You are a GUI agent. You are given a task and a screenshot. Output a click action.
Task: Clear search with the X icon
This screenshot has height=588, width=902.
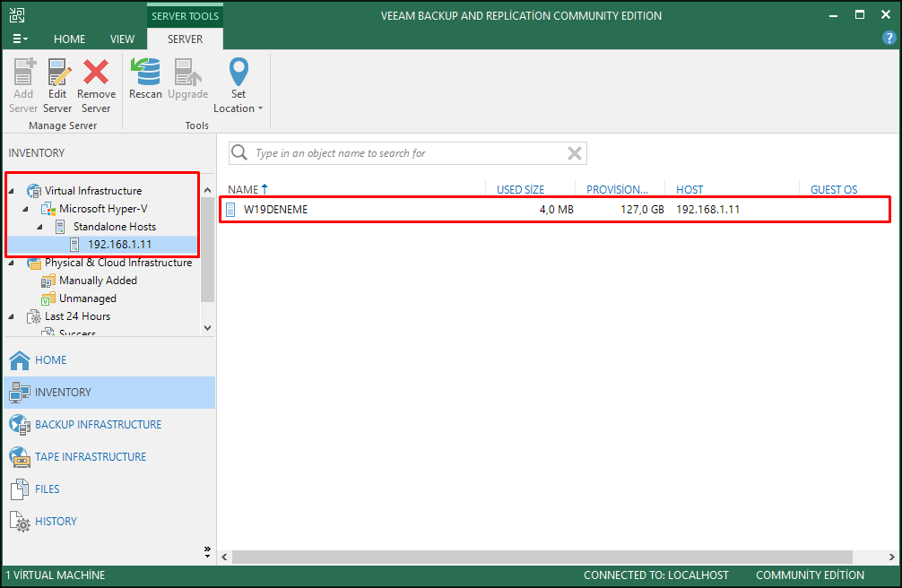[x=575, y=153]
